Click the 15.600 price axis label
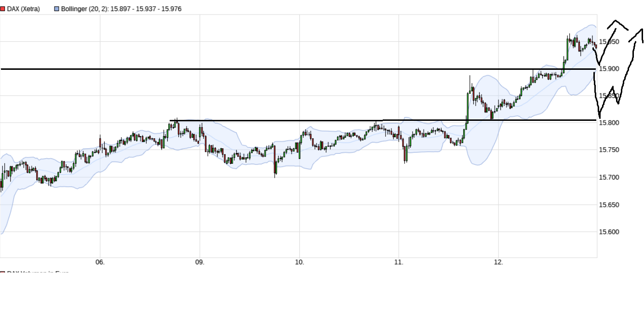Image resolution: width=644 pixels, height=312 pixels. click(608, 232)
